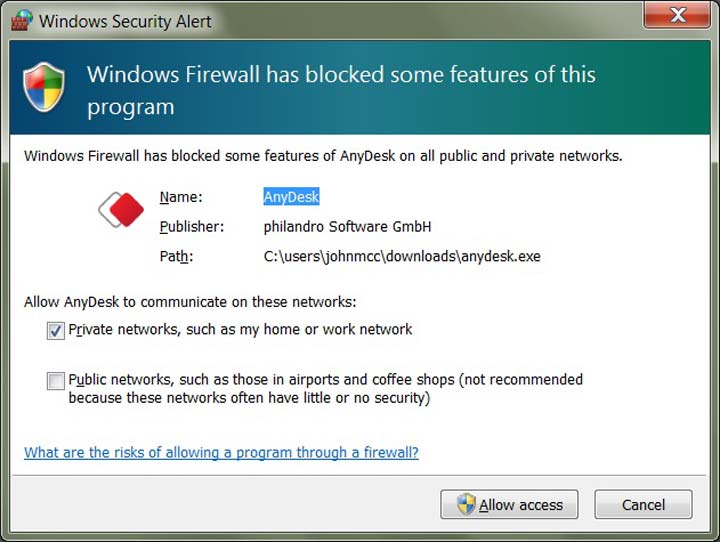Click the firewall brick-wall icon in title bar
The height and width of the screenshot is (542, 720).
[x=21, y=20]
